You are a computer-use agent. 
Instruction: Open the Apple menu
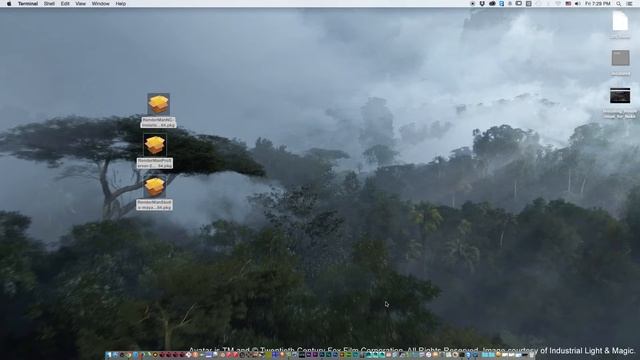(9, 4)
